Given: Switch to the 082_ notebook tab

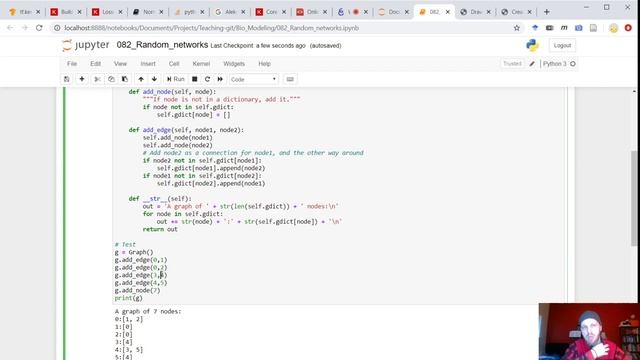Looking at the screenshot, I should pyautogui.click(x=433, y=12).
